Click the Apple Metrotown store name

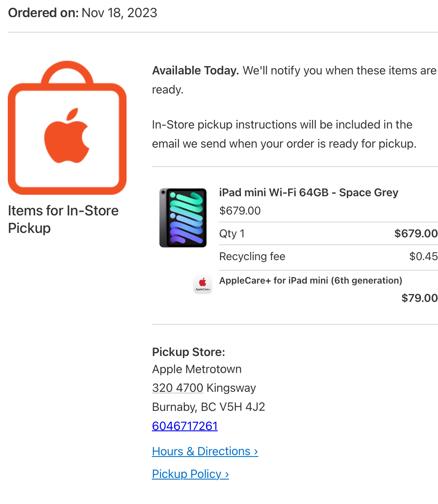point(197,369)
